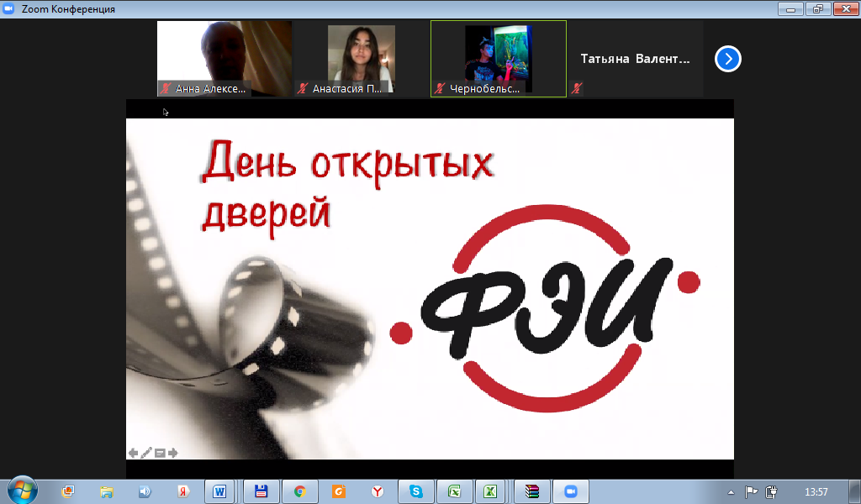Image resolution: width=861 pixels, height=504 pixels.
Task: Open the orange G application in the taskbar
Action: [338, 491]
